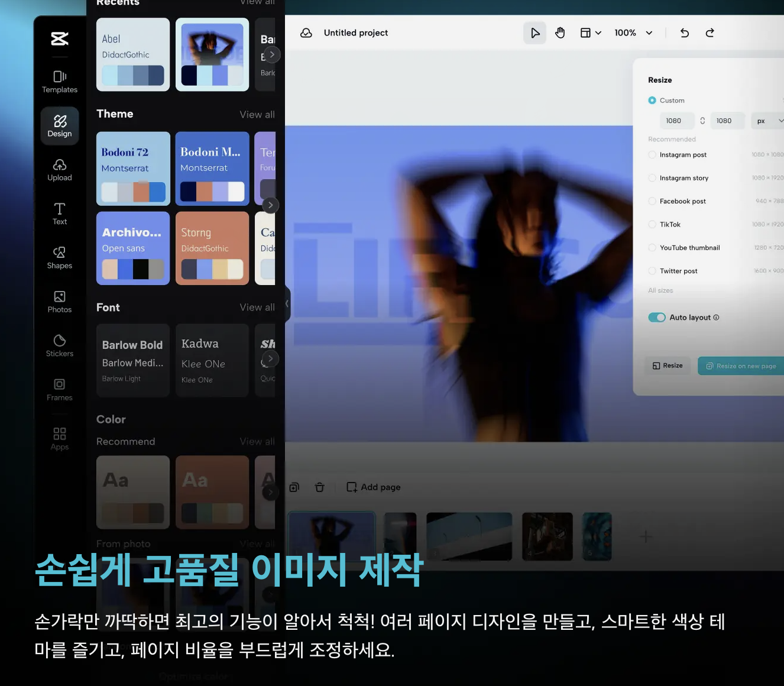Screen dimensions: 784x686
Task: Click Resize on new page button
Action: (741, 366)
